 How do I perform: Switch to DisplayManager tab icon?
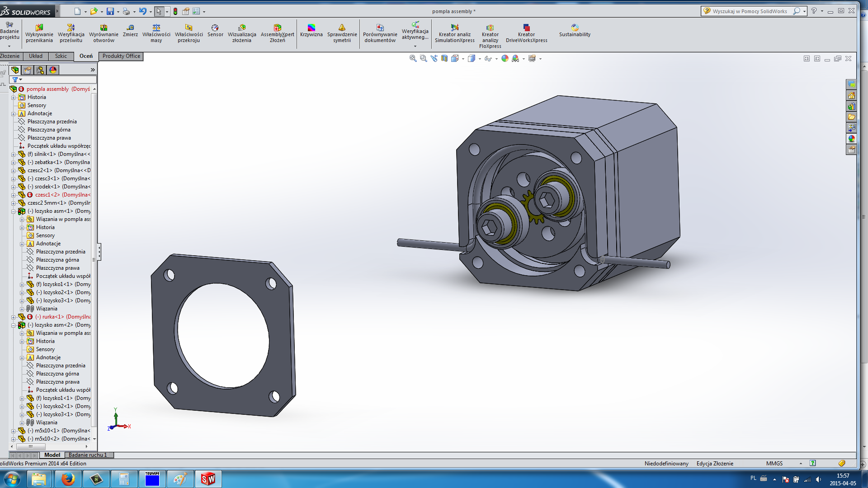click(x=53, y=70)
